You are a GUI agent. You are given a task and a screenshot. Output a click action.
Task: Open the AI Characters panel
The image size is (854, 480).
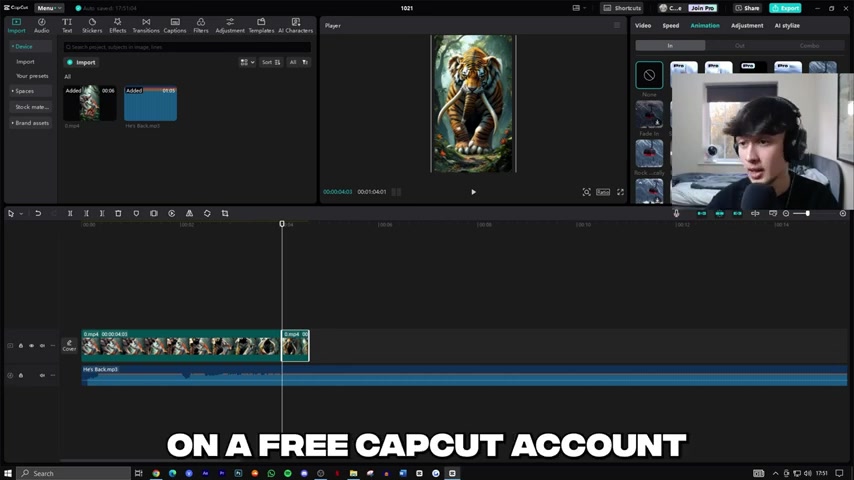click(x=296, y=26)
